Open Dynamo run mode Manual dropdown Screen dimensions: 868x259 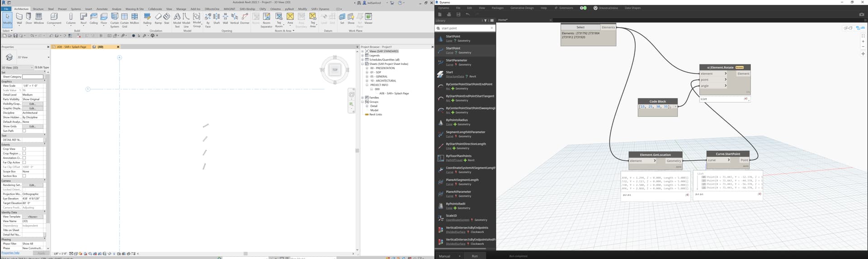[449, 256]
